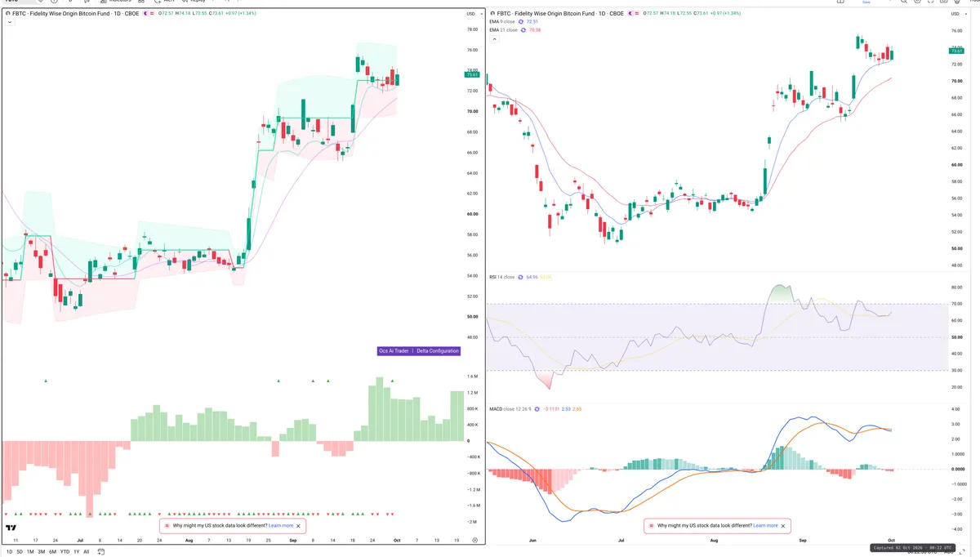Click the Ocs Ai Trader label
Screen dimensions: 980x557
point(394,351)
